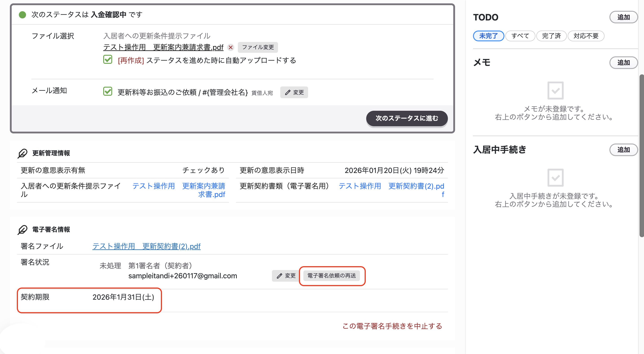Image resolution: width=644 pixels, height=354 pixels.
Task: Click the 入居中手続き empty placeholder icon
Action: pos(555,178)
